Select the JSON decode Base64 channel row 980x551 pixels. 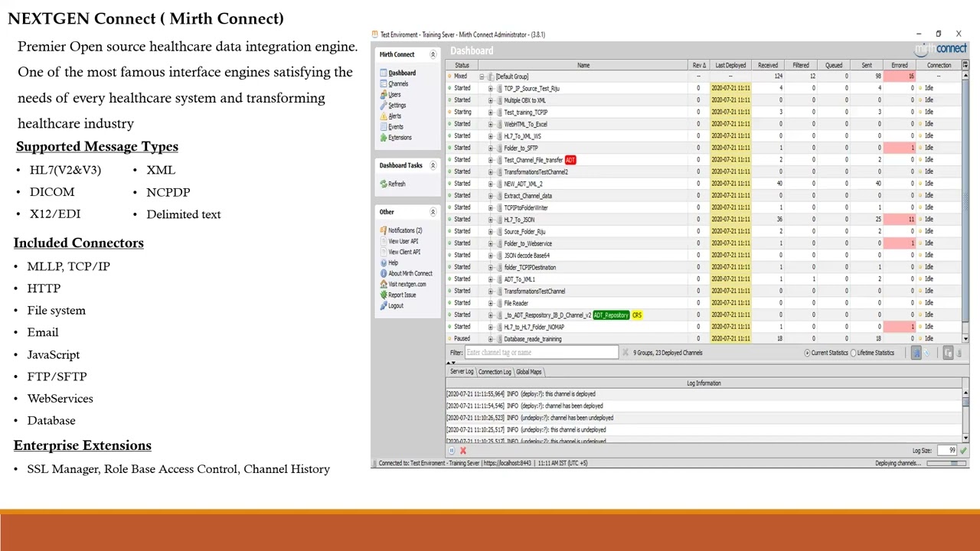click(x=704, y=256)
